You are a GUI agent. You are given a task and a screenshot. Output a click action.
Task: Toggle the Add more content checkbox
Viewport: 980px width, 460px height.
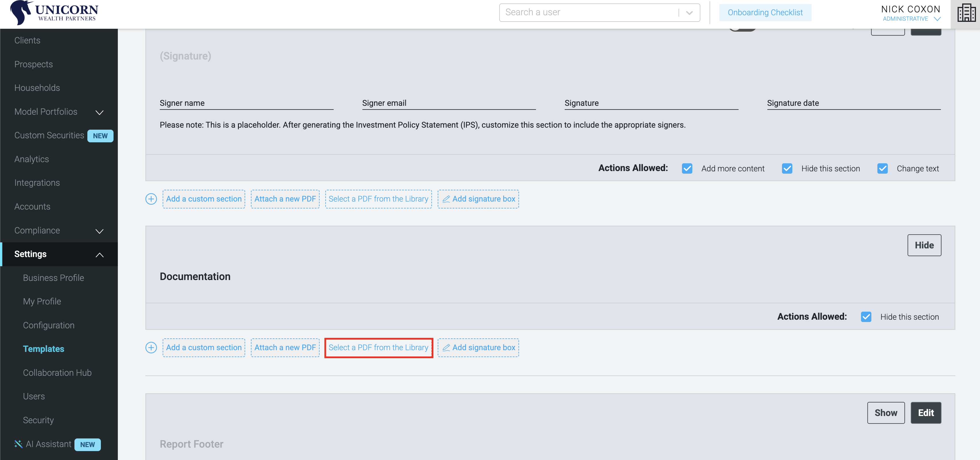click(687, 168)
